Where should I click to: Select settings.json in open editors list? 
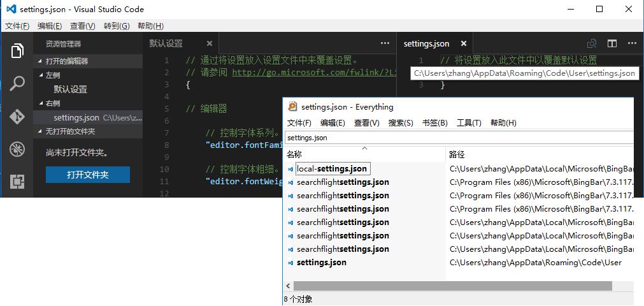tap(88, 118)
